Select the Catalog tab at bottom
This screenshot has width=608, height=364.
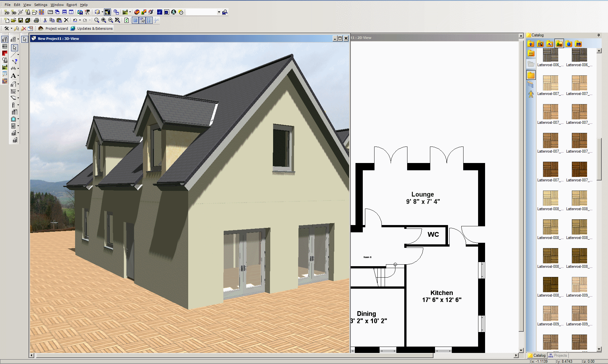click(536, 355)
